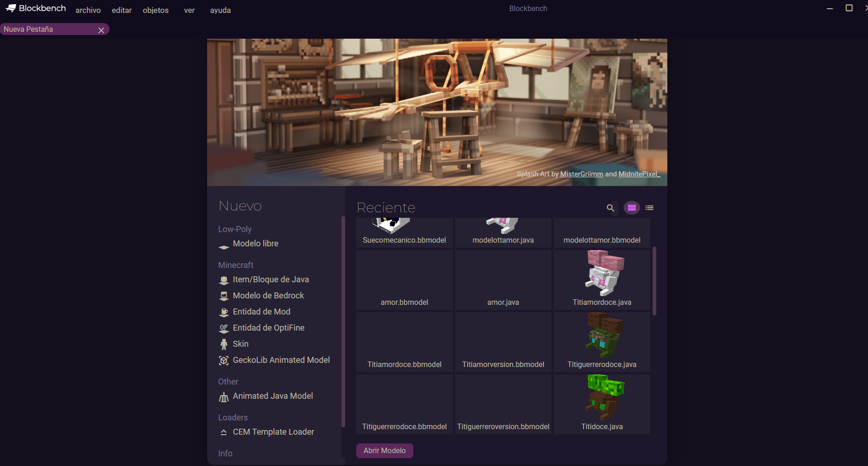Open recent model Titiamordoce.bbmodel
The height and width of the screenshot is (466, 868).
click(405, 342)
